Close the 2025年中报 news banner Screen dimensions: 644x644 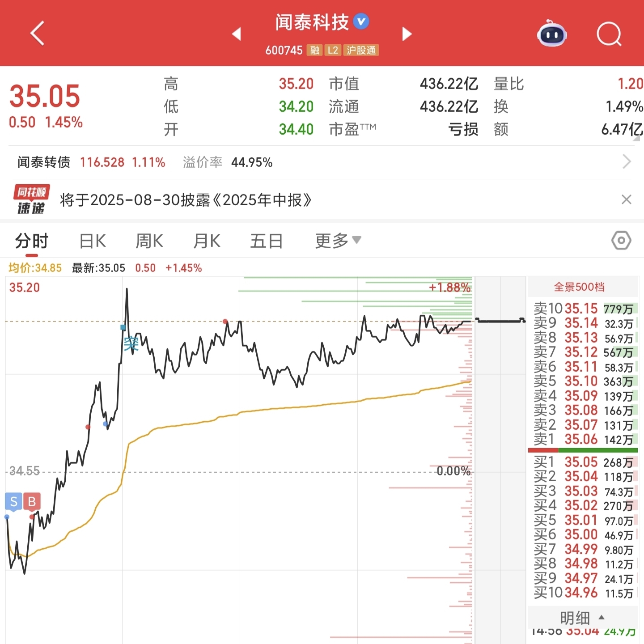pyautogui.click(x=626, y=199)
